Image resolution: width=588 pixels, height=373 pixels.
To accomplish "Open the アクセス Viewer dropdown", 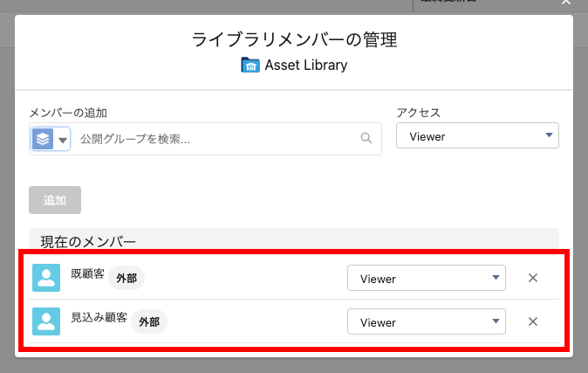I will 477,135.
